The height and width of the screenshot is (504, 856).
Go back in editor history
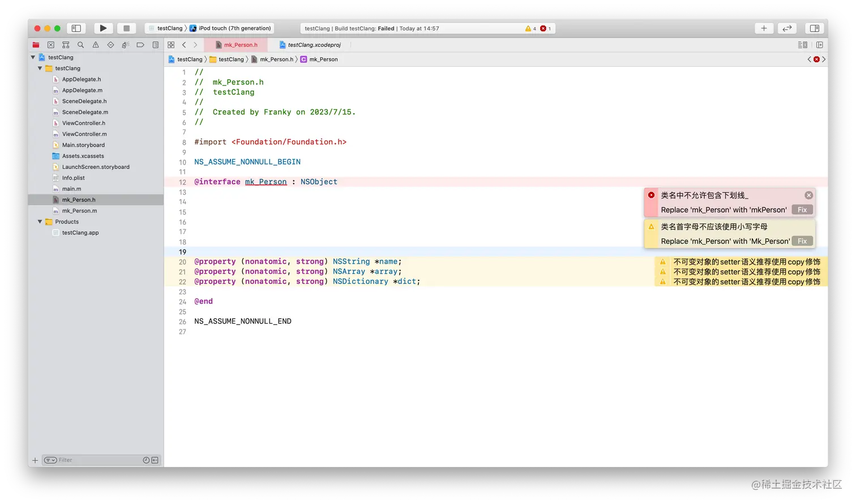[x=184, y=45]
